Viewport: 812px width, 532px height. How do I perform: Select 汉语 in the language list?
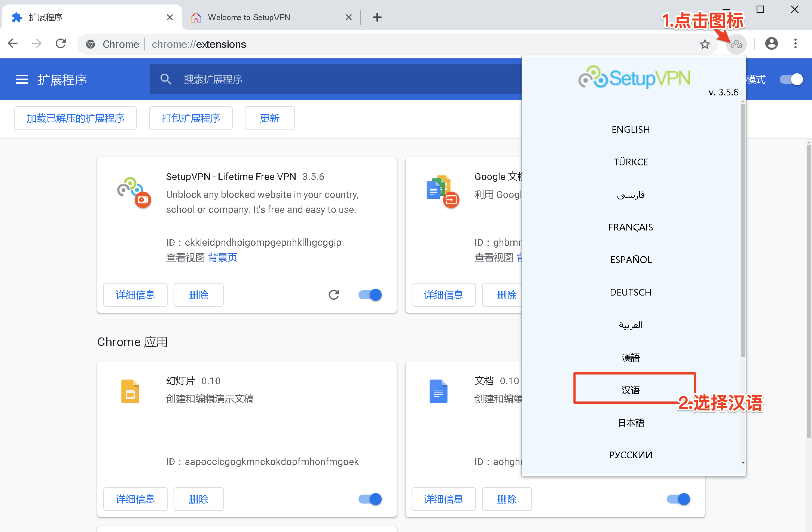click(631, 390)
